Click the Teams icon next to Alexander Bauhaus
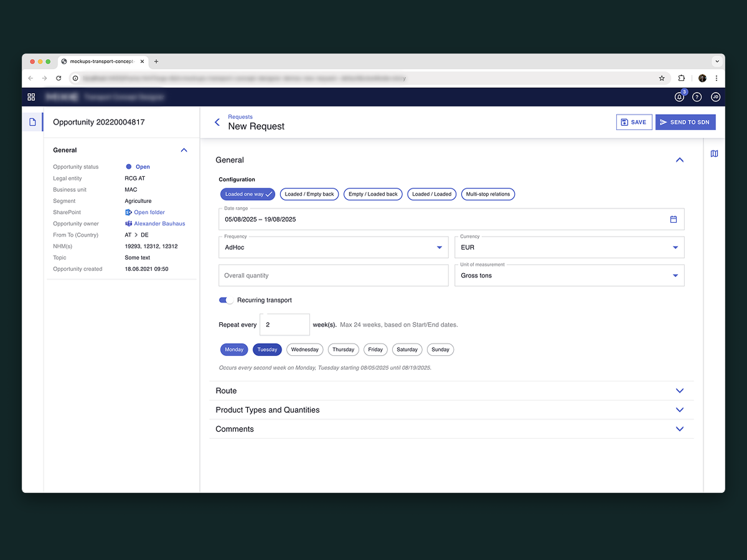The height and width of the screenshot is (560, 747). pos(129,223)
